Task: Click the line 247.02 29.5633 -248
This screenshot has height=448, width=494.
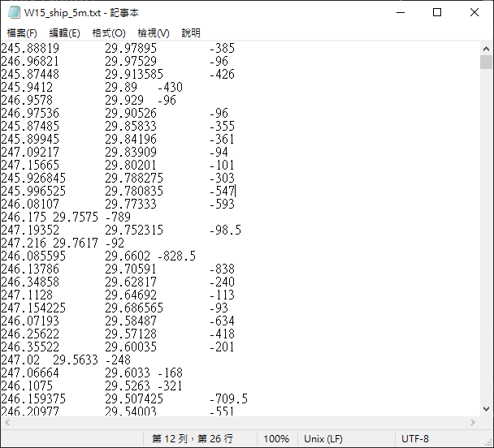Action: click(x=66, y=360)
